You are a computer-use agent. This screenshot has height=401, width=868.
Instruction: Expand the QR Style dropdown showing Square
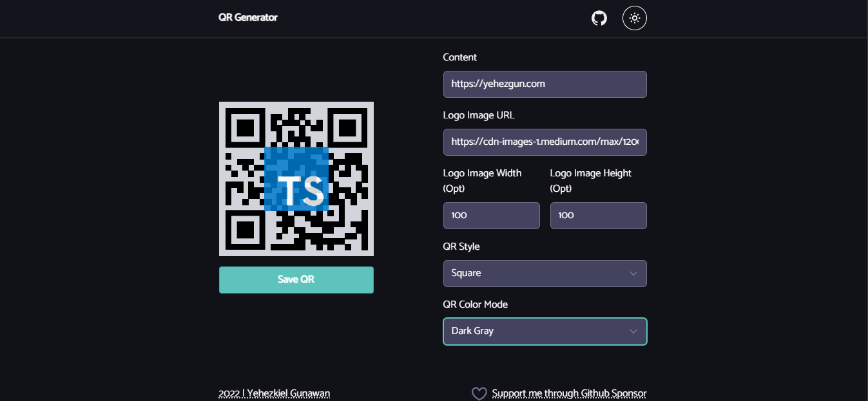coord(545,274)
